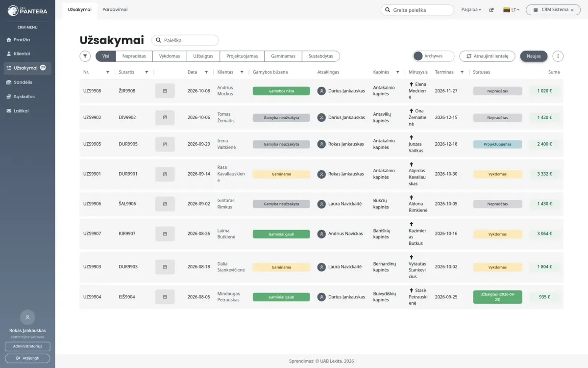The height and width of the screenshot is (368, 588).
Task: Switch to the Pardavimai tab
Action: point(115,10)
